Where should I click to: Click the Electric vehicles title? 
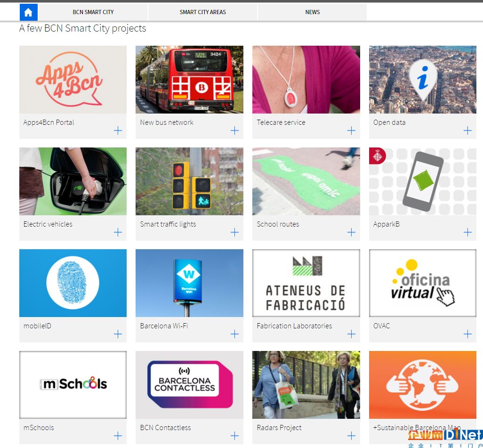[x=48, y=224]
